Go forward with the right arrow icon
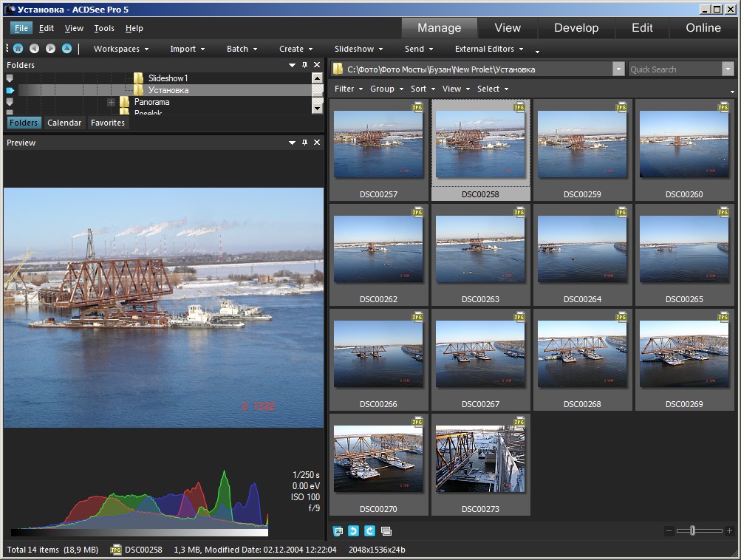This screenshot has height=560, width=741. point(50,48)
